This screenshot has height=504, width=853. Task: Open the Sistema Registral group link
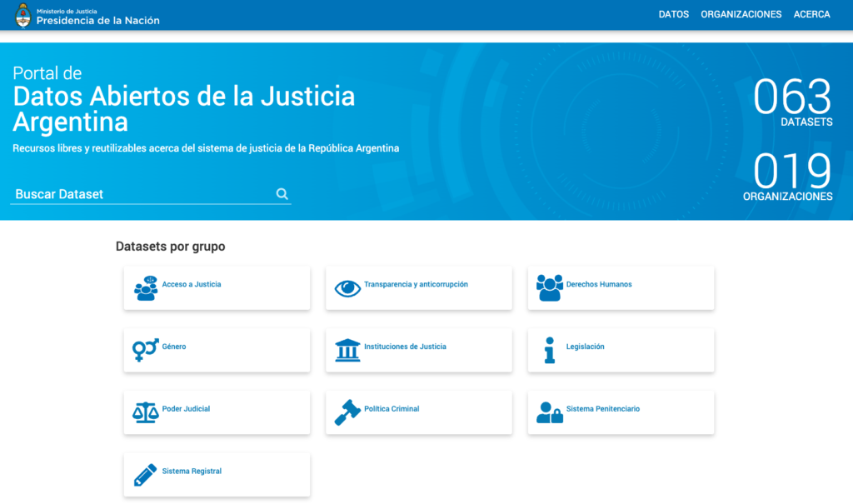192,472
